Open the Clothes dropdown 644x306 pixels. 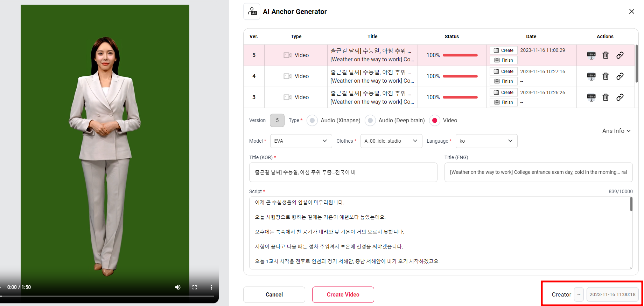pyautogui.click(x=391, y=141)
